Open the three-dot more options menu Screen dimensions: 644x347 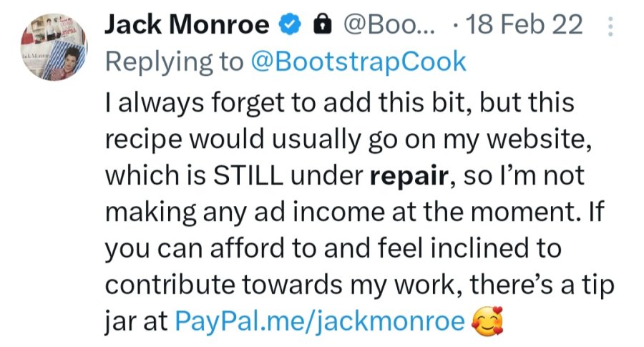coord(610,26)
